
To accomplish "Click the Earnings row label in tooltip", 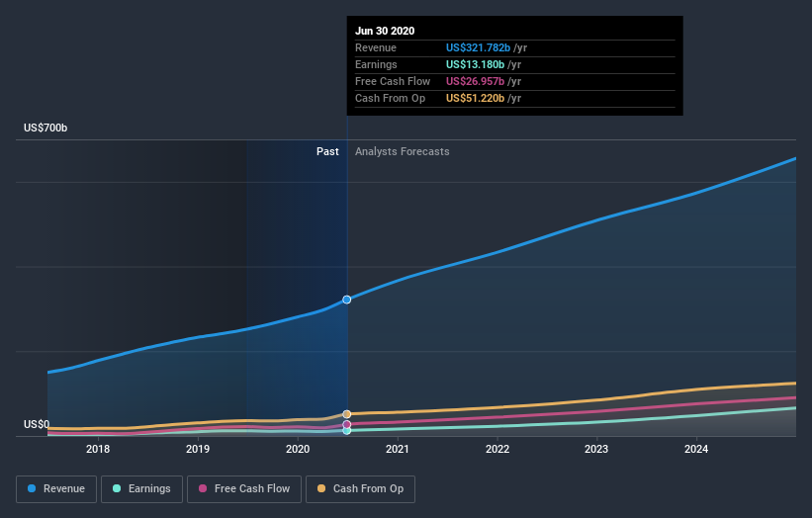I will [376, 64].
